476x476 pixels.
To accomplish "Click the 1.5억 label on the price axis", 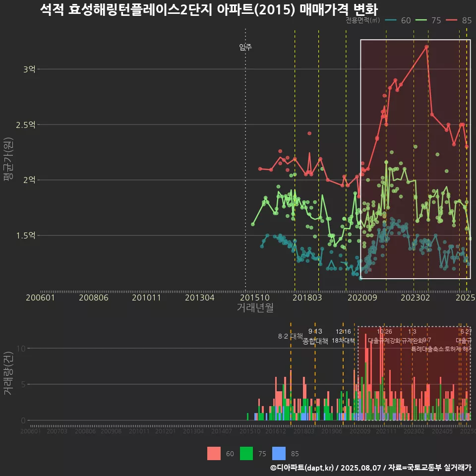I will [26, 235].
